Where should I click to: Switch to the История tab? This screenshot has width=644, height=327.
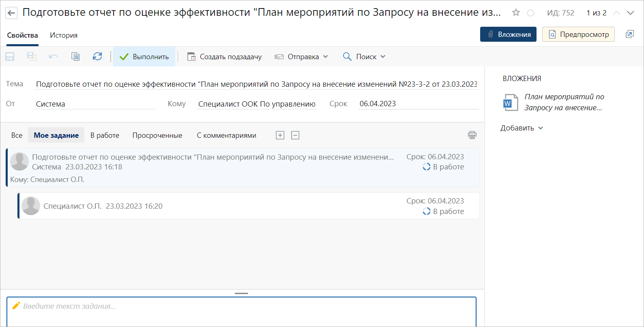tap(64, 35)
